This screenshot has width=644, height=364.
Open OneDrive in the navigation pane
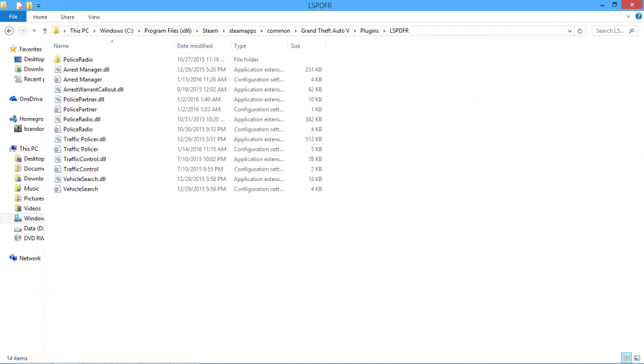pos(26,99)
